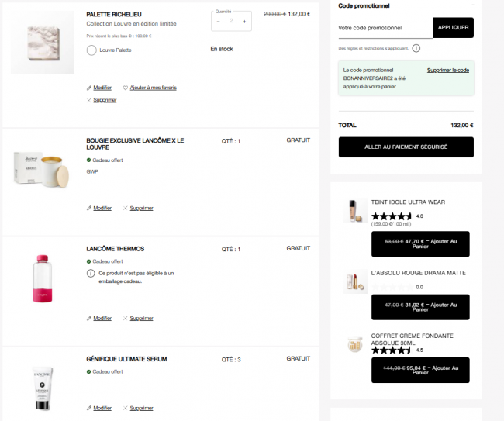Focus the Votre code promotionnel field

point(385,28)
